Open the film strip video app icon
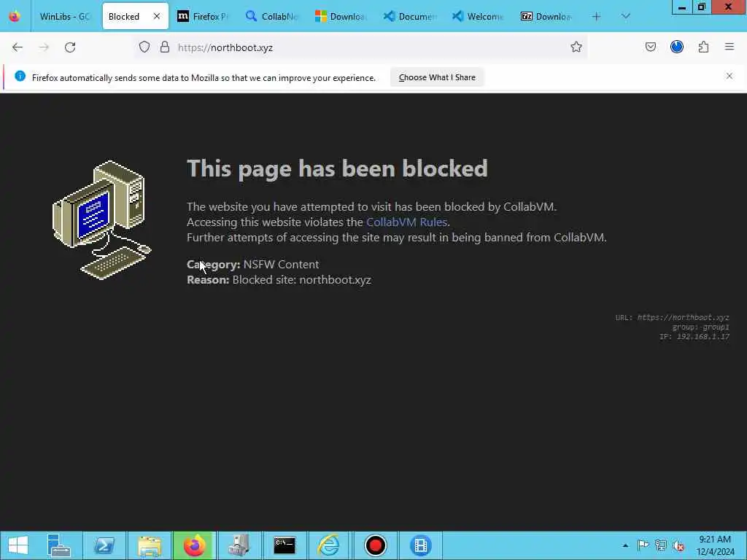 pyautogui.click(x=420, y=545)
